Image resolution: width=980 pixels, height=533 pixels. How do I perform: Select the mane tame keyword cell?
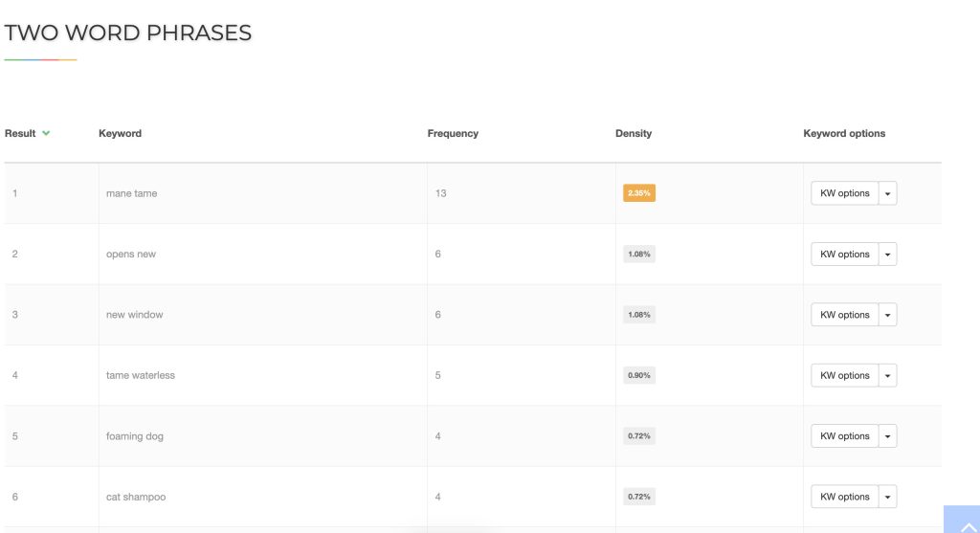pyautogui.click(x=132, y=193)
